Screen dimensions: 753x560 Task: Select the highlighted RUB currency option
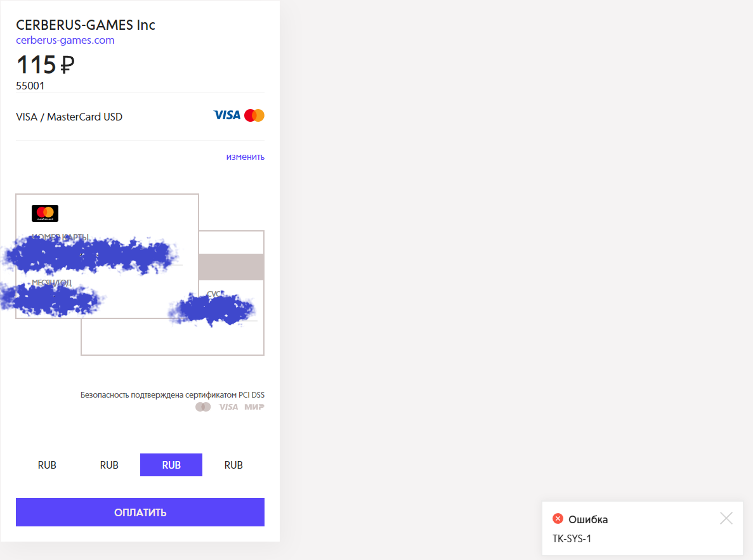coord(171,465)
